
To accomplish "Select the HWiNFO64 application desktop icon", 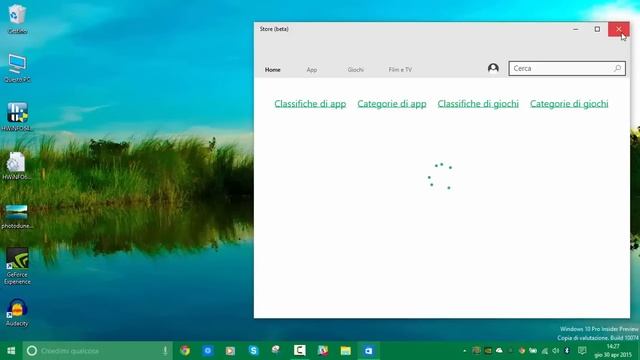I will [x=17, y=117].
